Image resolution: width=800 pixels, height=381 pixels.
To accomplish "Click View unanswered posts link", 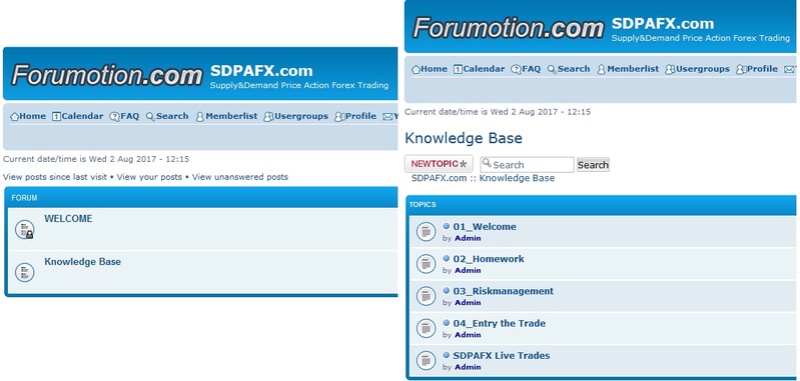I will (x=240, y=177).
